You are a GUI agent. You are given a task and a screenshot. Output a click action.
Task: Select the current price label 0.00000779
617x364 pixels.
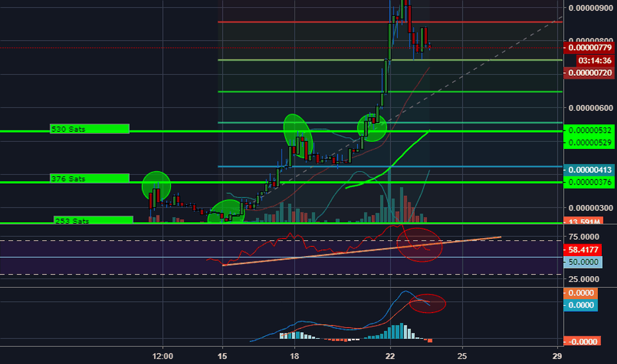589,48
